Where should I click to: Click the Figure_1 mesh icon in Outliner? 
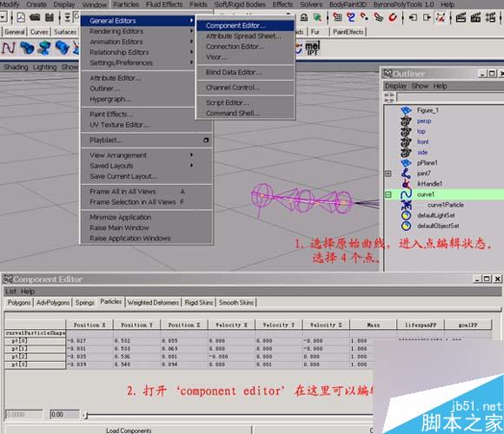point(406,110)
